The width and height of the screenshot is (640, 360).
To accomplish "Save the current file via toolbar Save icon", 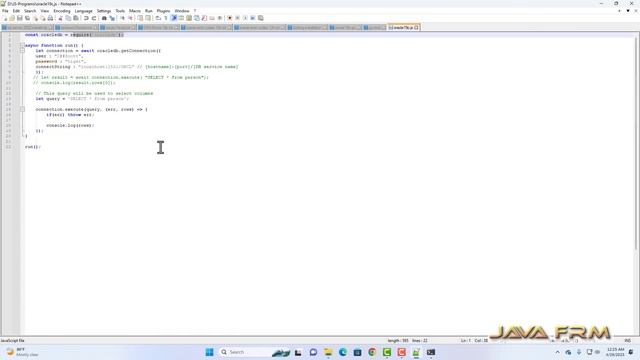I will coord(20,18).
